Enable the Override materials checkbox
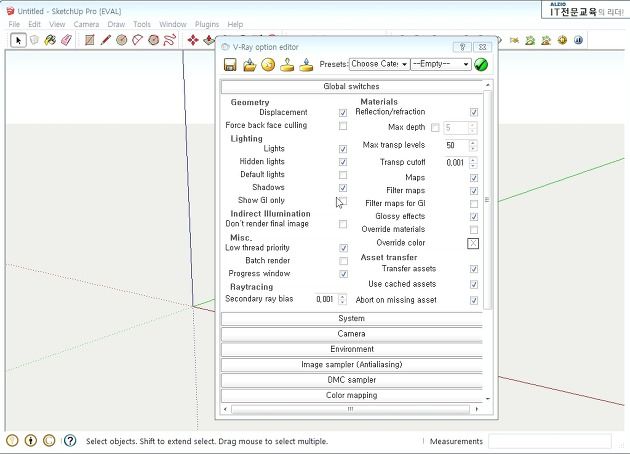630x454 pixels. point(474,229)
